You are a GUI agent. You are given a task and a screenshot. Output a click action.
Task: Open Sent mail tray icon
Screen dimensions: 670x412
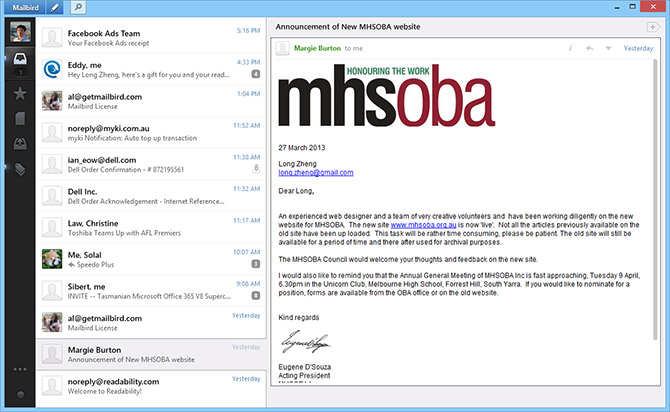coord(20,144)
